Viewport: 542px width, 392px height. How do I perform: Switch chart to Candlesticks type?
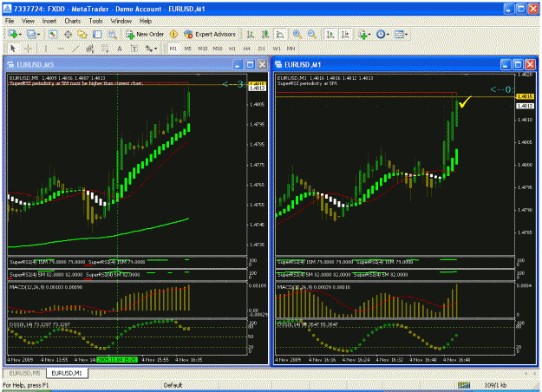point(265,34)
